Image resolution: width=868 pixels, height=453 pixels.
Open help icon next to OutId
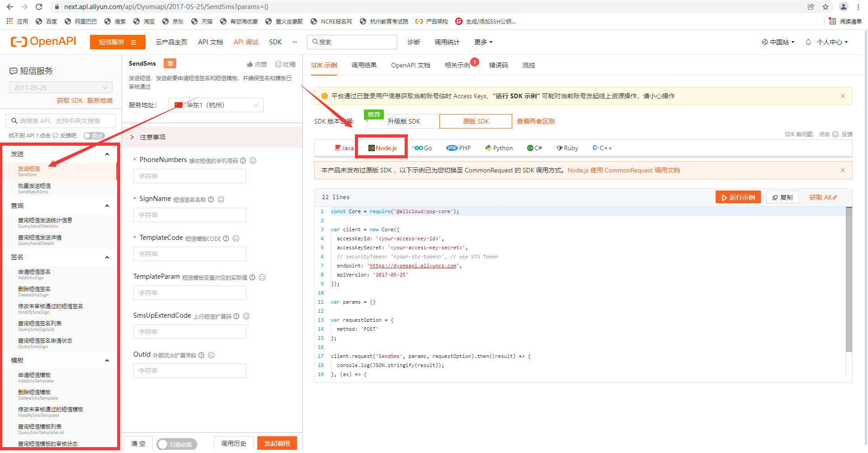pyautogui.click(x=202, y=355)
